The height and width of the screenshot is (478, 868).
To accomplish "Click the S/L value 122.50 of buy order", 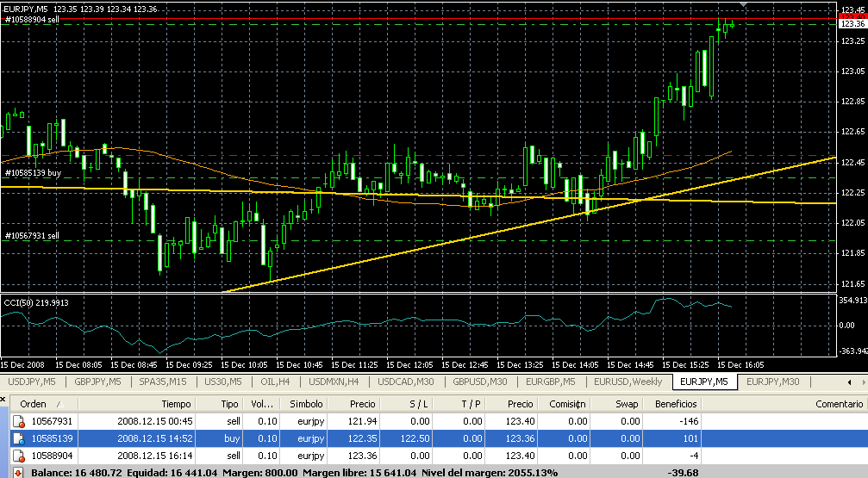I will point(411,438).
